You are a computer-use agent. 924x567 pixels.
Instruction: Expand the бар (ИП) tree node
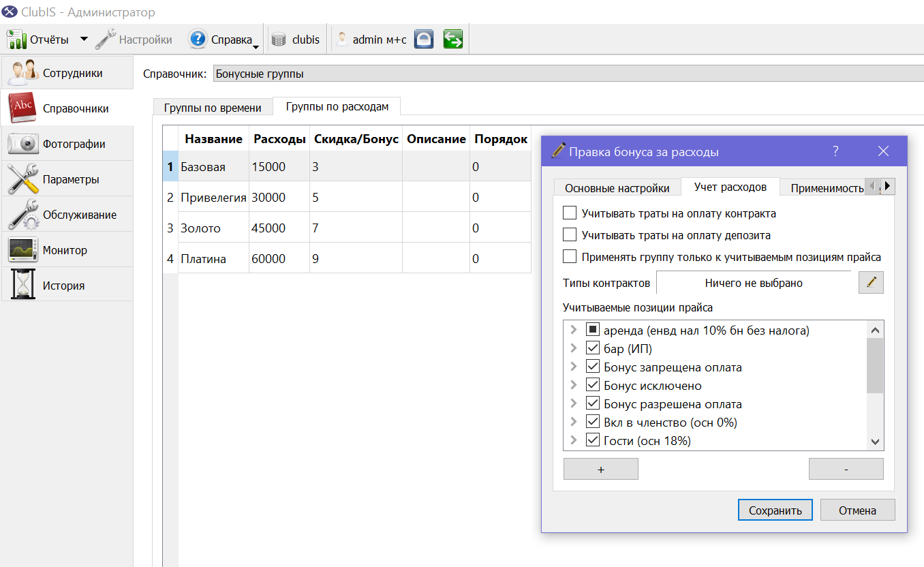click(x=574, y=348)
